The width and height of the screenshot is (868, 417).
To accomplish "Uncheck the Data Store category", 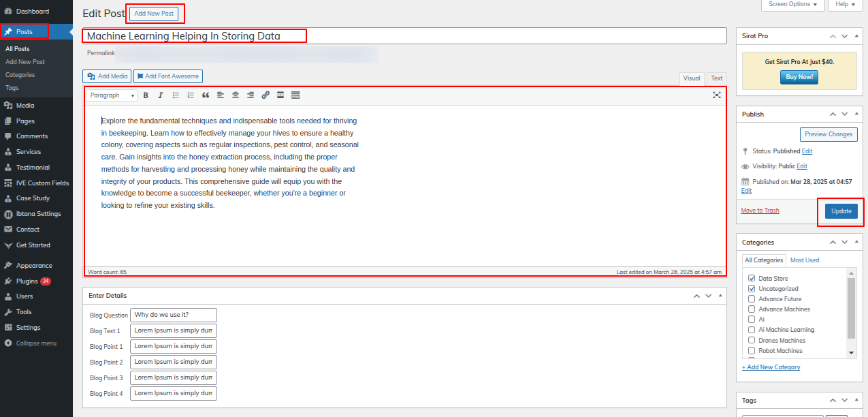I will point(752,279).
